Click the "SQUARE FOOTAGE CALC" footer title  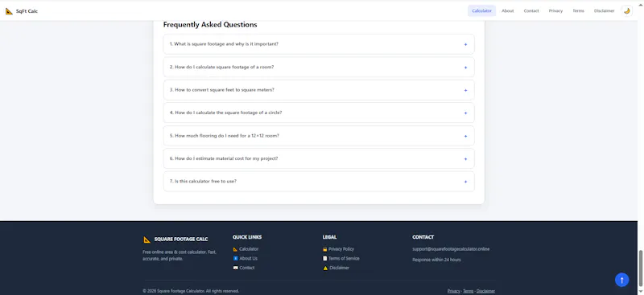pyautogui.click(x=181, y=240)
